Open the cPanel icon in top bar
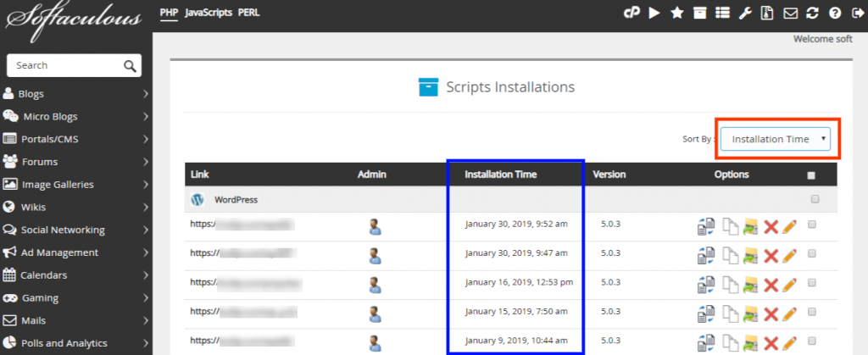The width and height of the screenshot is (868, 355). (632, 14)
